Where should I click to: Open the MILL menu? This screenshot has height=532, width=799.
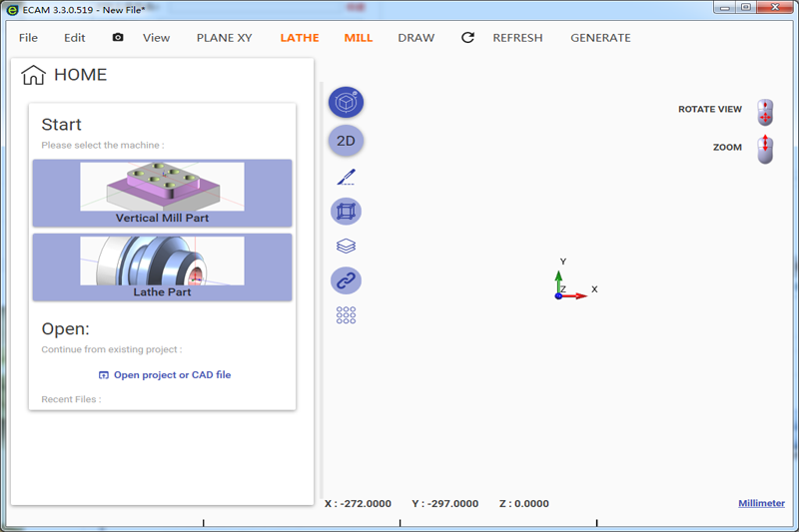[359, 38]
